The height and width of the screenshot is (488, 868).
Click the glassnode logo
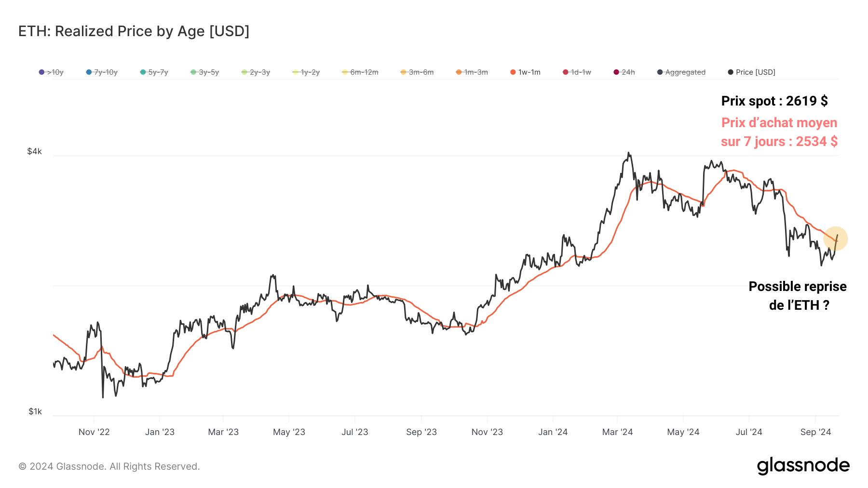click(803, 466)
